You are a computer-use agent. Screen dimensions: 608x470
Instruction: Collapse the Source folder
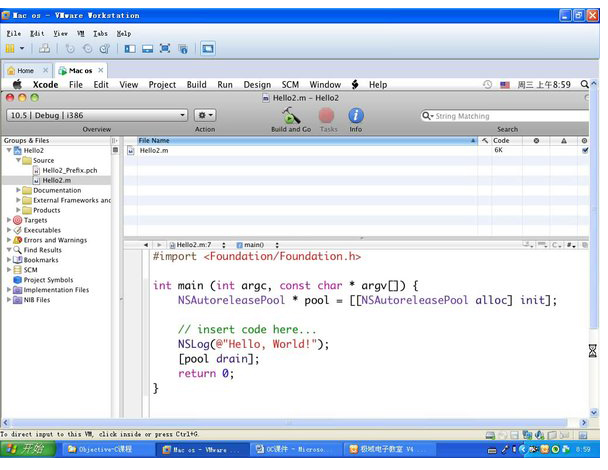tap(18, 160)
